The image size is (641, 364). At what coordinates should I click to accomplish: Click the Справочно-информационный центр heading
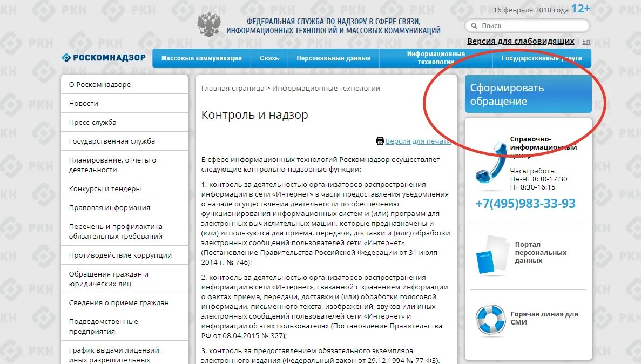(x=543, y=147)
